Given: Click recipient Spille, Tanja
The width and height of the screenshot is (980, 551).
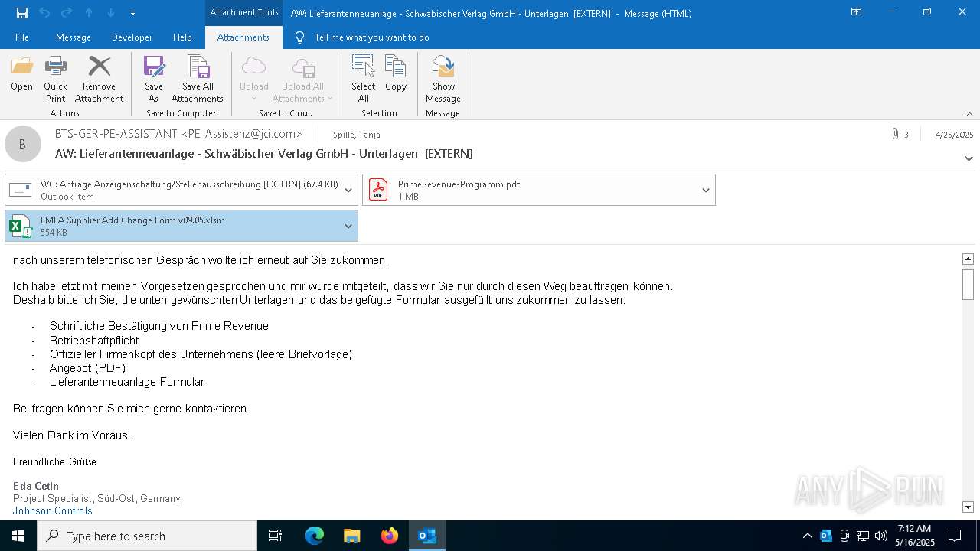Looking at the screenshot, I should 357,135.
